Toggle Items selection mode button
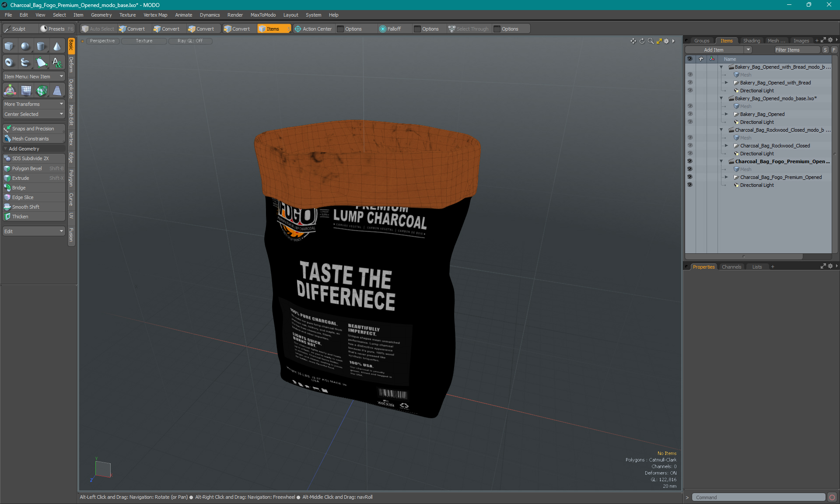This screenshot has width=840, height=504. click(x=274, y=29)
